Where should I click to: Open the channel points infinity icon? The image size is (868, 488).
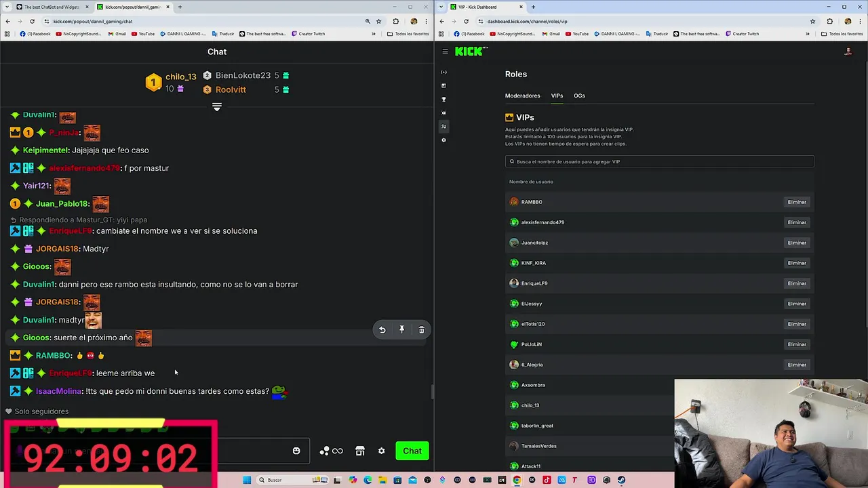pos(337,451)
